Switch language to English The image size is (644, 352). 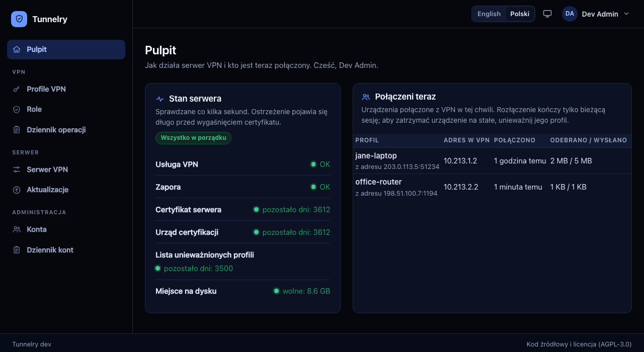(x=489, y=14)
